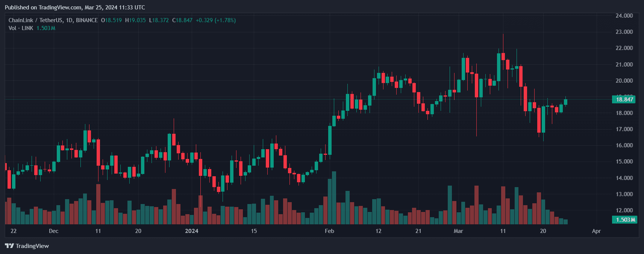Click the TradingView logo icon

click(x=9, y=246)
